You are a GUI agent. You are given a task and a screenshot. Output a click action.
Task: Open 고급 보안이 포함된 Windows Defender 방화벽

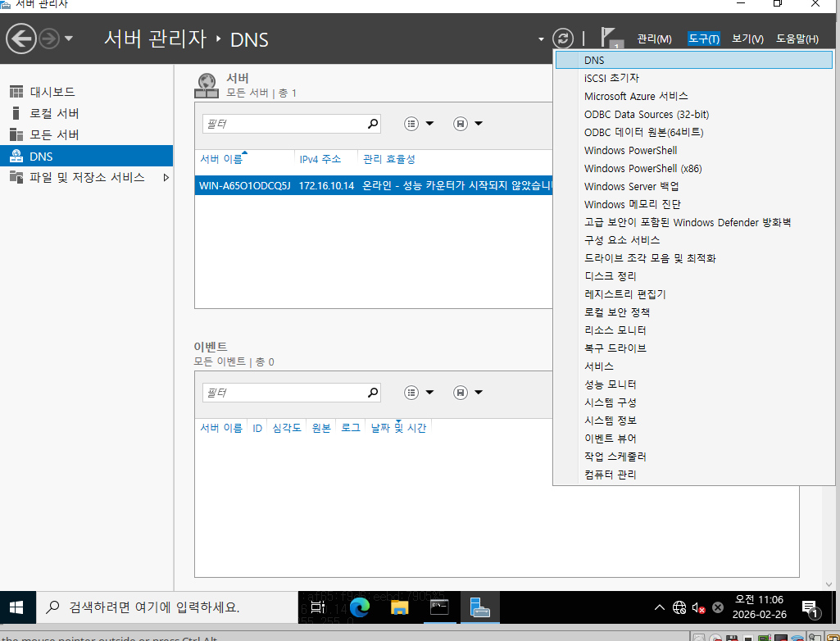pos(694,222)
